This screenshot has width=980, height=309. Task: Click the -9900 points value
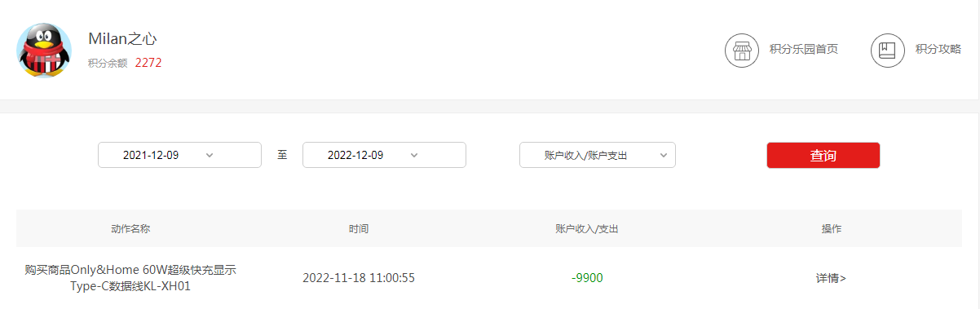pyautogui.click(x=587, y=278)
